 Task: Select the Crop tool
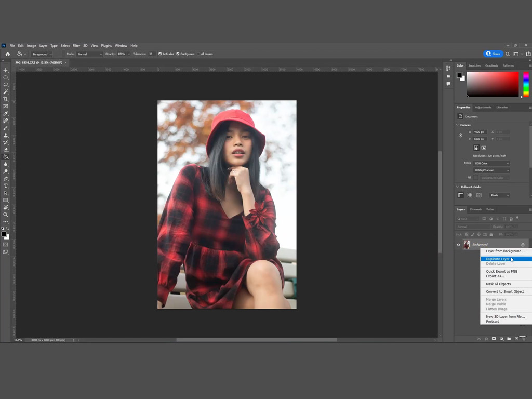tap(6, 99)
